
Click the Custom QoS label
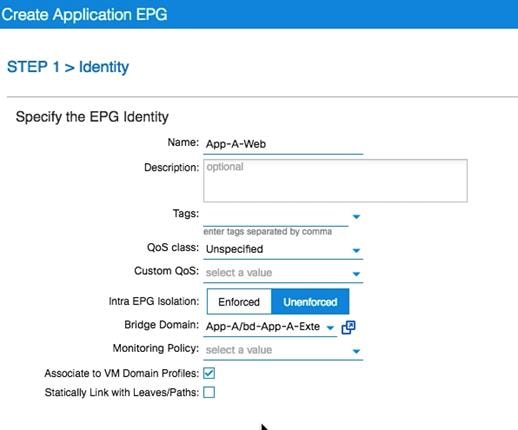tap(166, 271)
